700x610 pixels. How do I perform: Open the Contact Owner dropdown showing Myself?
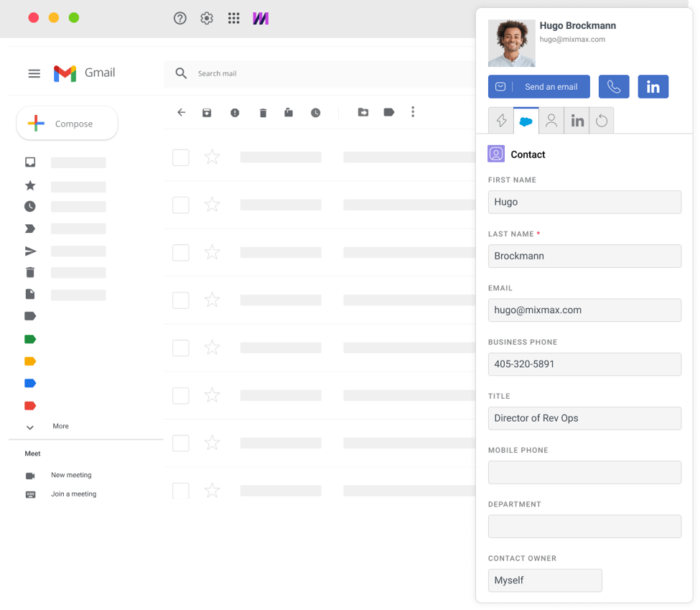(544, 580)
